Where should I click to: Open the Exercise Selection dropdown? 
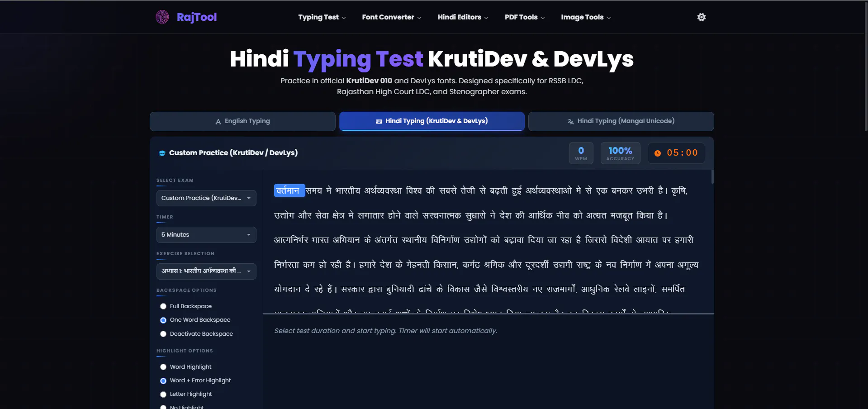tap(206, 271)
